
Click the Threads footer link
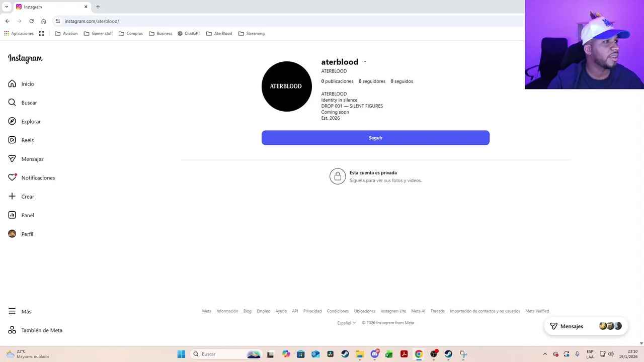438,311
